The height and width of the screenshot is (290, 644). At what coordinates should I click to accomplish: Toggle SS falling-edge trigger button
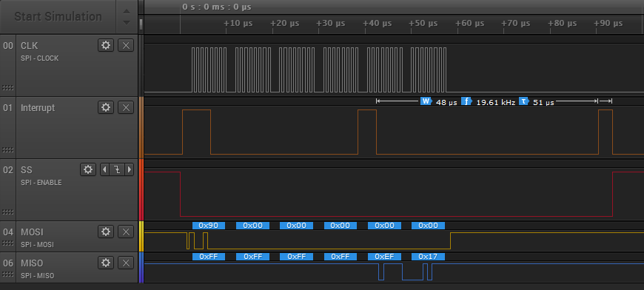click(117, 169)
